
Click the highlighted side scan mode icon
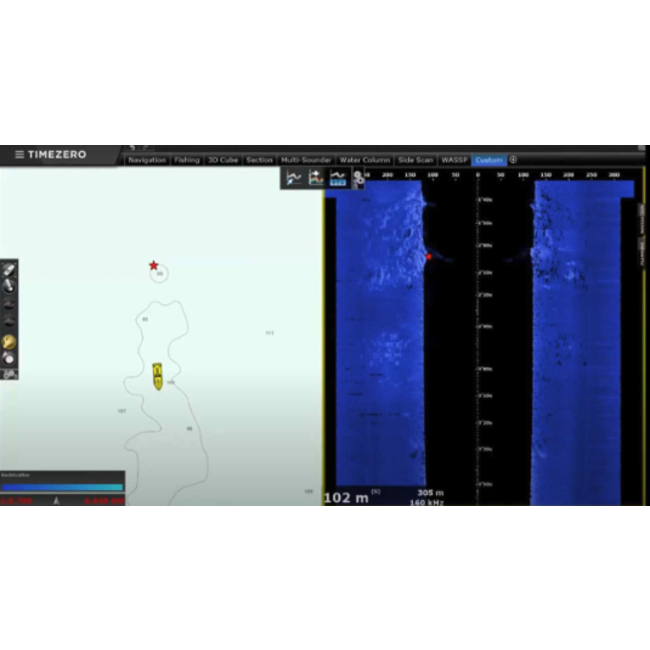(338, 178)
